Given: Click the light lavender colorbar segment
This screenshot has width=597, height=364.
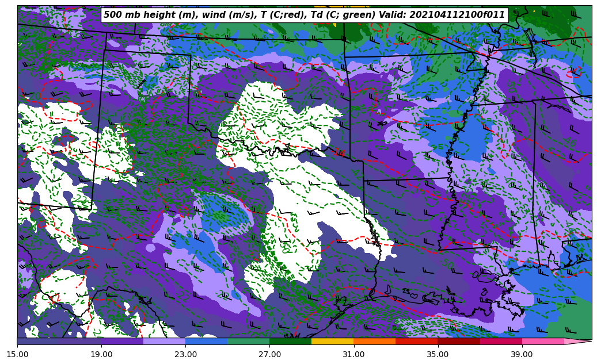Looking at the screenshot, I should [x=164, y=341].
